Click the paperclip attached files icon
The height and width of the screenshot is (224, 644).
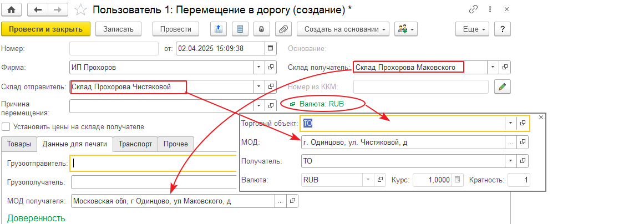283,29
